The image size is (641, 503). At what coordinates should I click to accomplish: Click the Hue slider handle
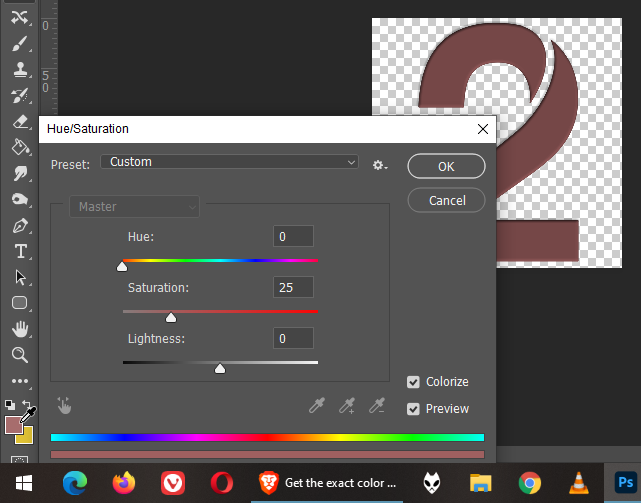tap(122, 267)
